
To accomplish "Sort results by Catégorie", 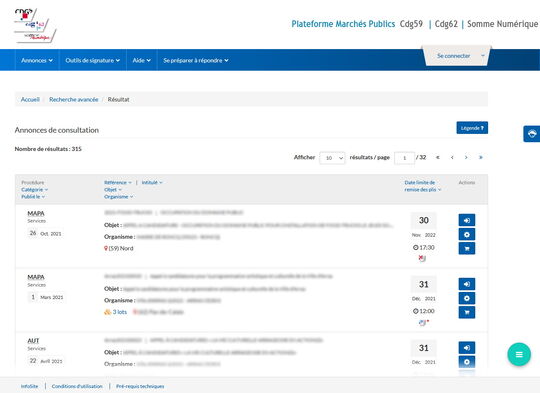I will tap(34, 190).
